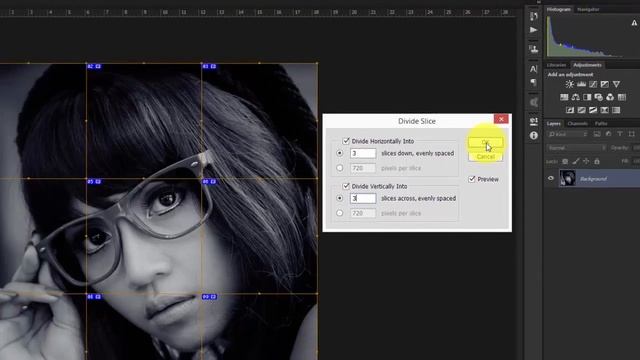This screenshot has width=640, height=360.
Task: Uncheck Divide Horizontally Into checkbox
Action: click(346, 141)
